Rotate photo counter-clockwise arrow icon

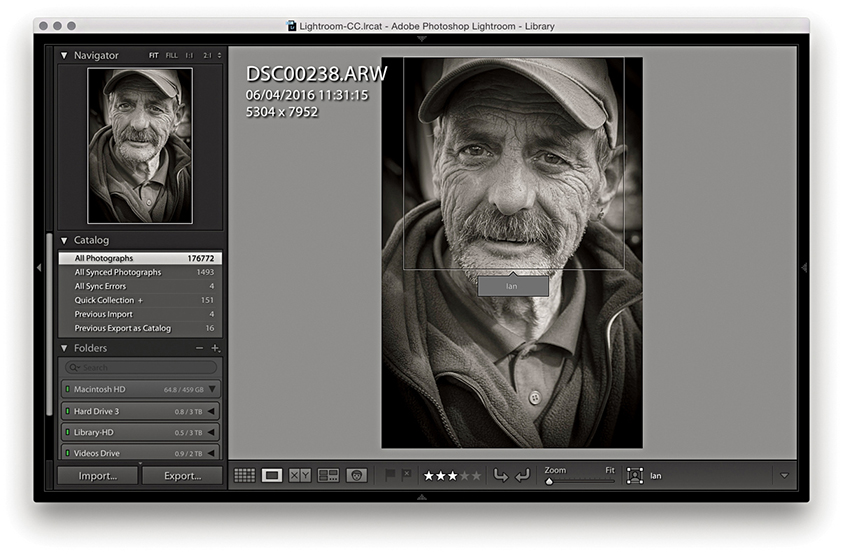502,476
